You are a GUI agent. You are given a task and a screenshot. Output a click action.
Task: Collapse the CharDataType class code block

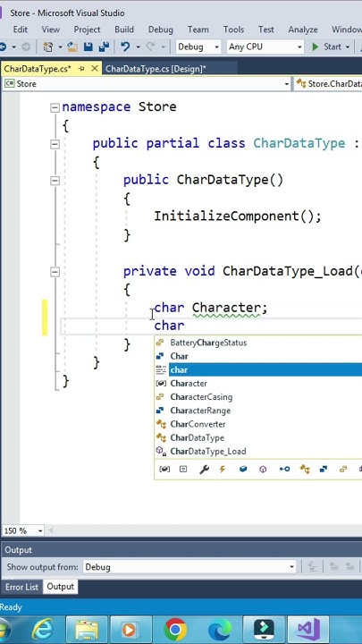click(x=55, y=144)
